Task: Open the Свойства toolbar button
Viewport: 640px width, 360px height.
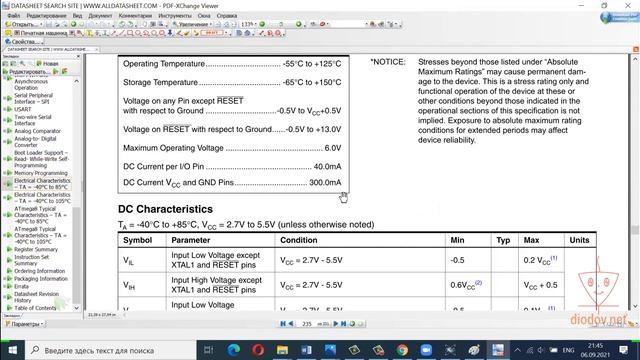Action: pyautogui.click(x=23, y=42)
